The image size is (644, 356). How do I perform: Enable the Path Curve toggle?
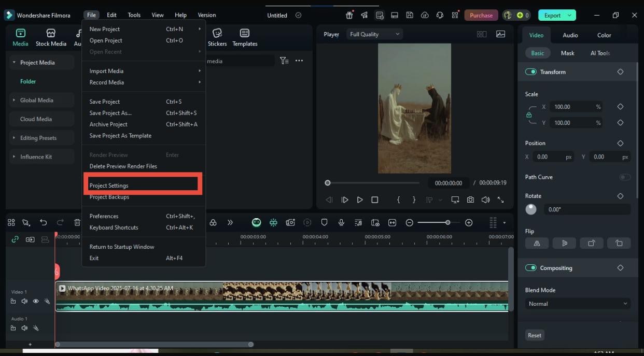coord(625,177)
